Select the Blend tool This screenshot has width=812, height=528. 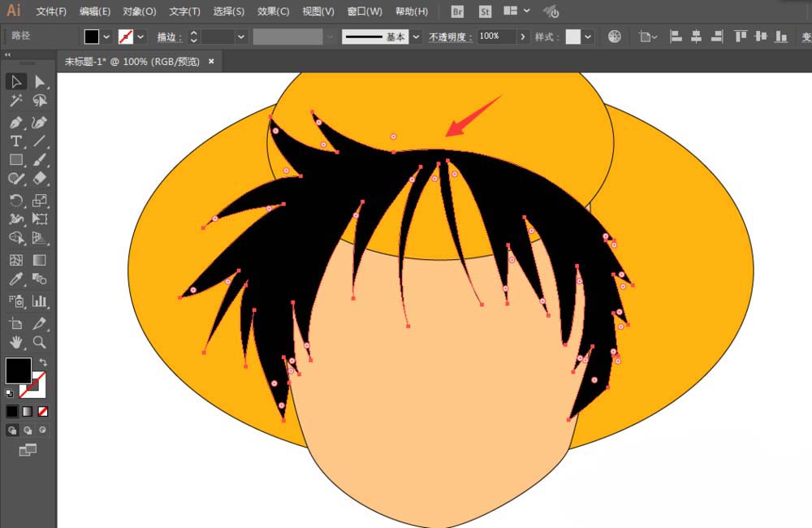coord(39,279)
